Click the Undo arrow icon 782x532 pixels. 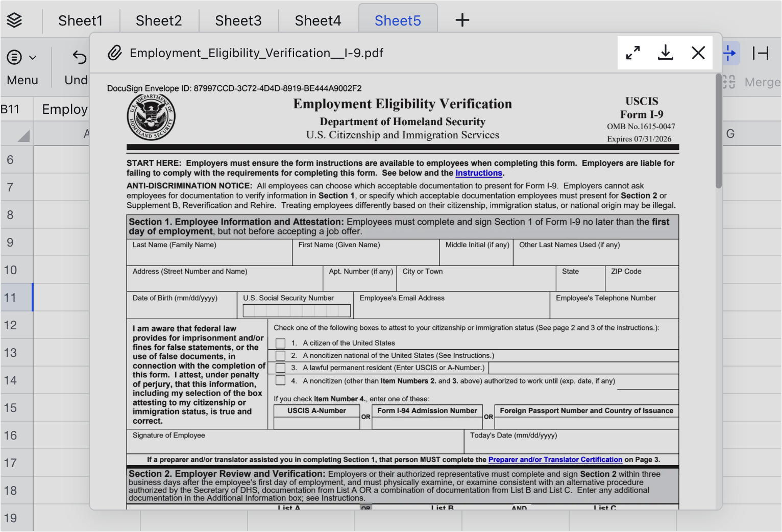coord(80,57)
